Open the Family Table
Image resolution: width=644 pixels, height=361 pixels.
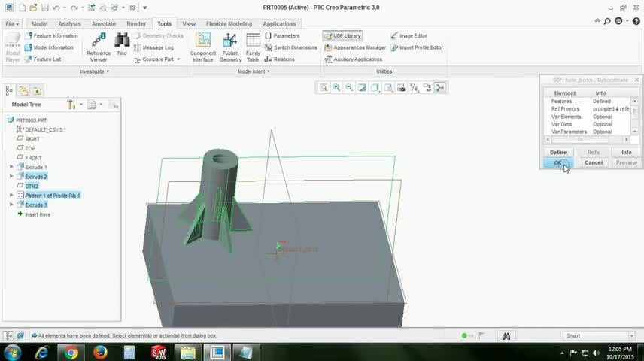tap(253, 47)
